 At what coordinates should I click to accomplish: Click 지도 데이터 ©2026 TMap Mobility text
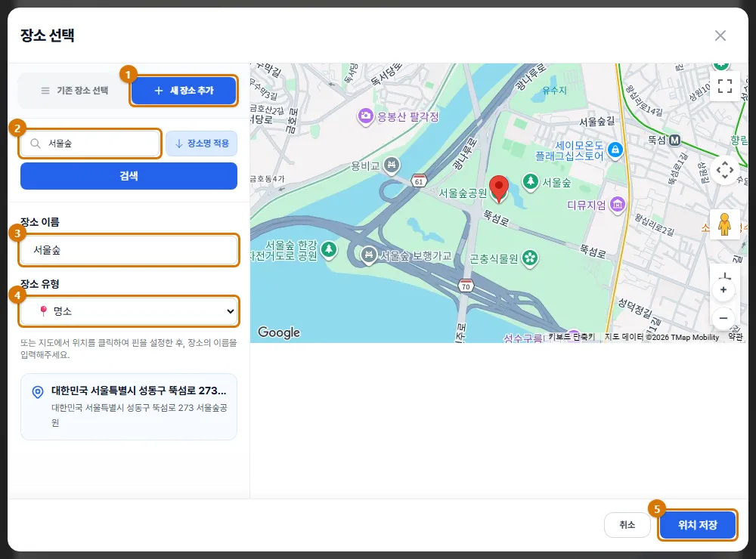661,337
